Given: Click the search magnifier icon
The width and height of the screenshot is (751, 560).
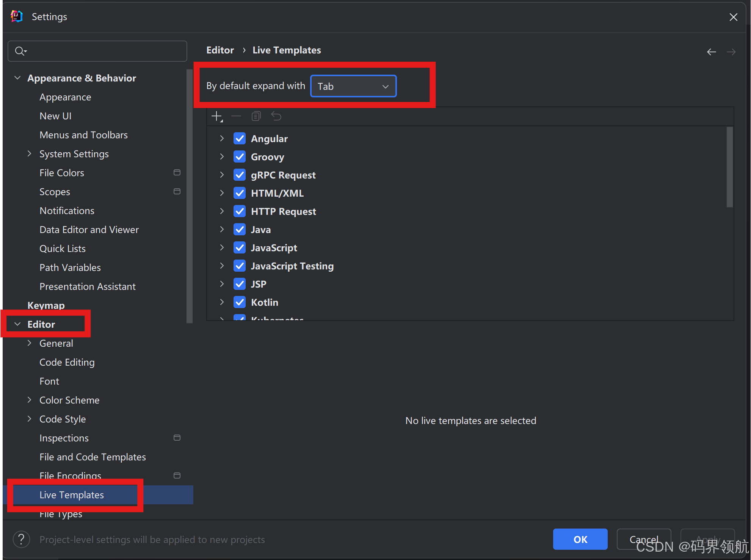Looking at the screenshot, I should point(20,51).
